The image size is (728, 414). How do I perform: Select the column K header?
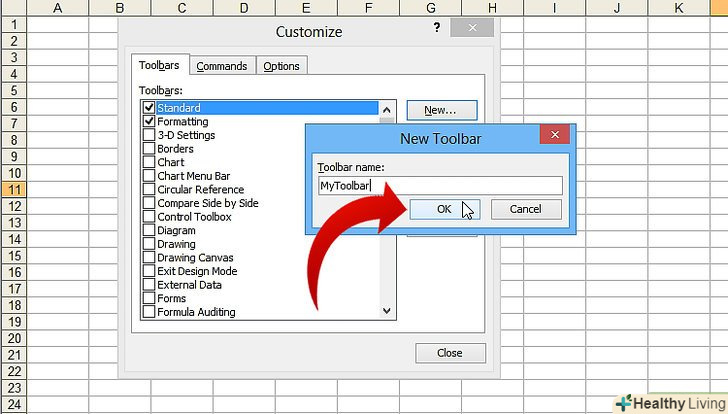point(679,8)
